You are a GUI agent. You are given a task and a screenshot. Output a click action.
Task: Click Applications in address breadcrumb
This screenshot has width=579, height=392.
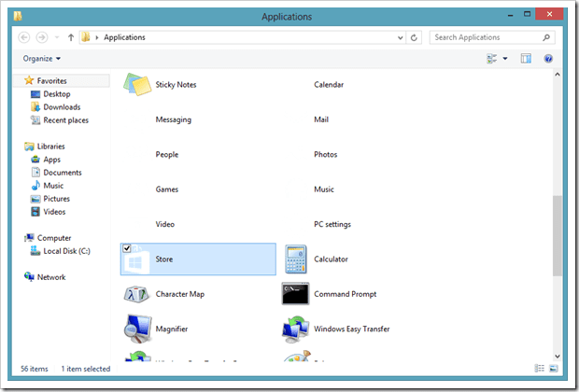coord(124,37)
